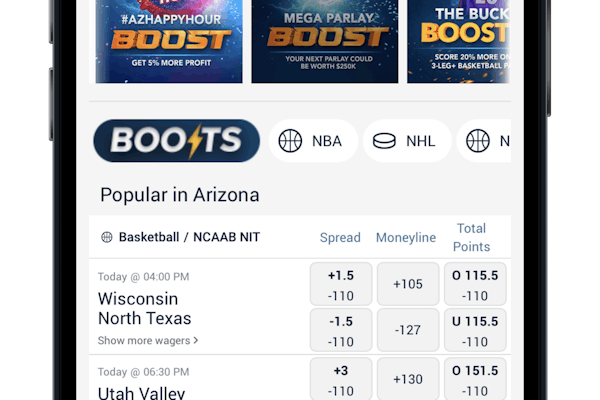Viewport: 600px width, 400px height.
Task: Tap the partially visible basketball chip icon
Action: [x=478, y=141]
